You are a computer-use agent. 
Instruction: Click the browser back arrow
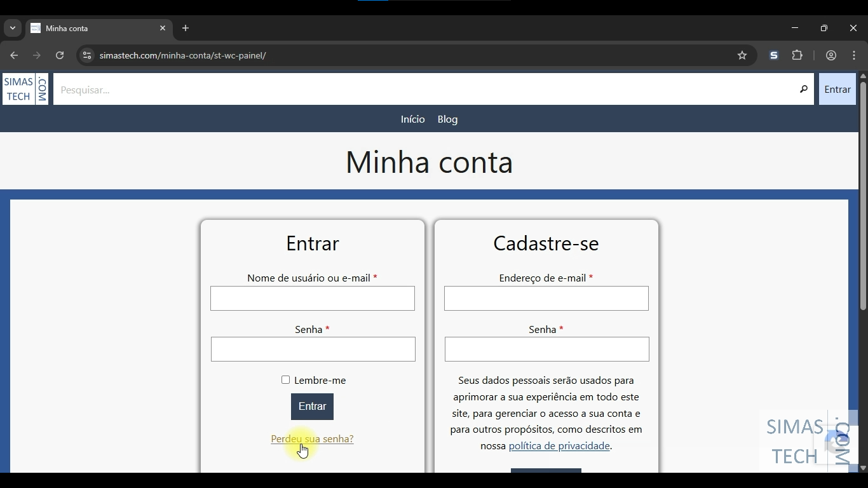tap(14, 55)
